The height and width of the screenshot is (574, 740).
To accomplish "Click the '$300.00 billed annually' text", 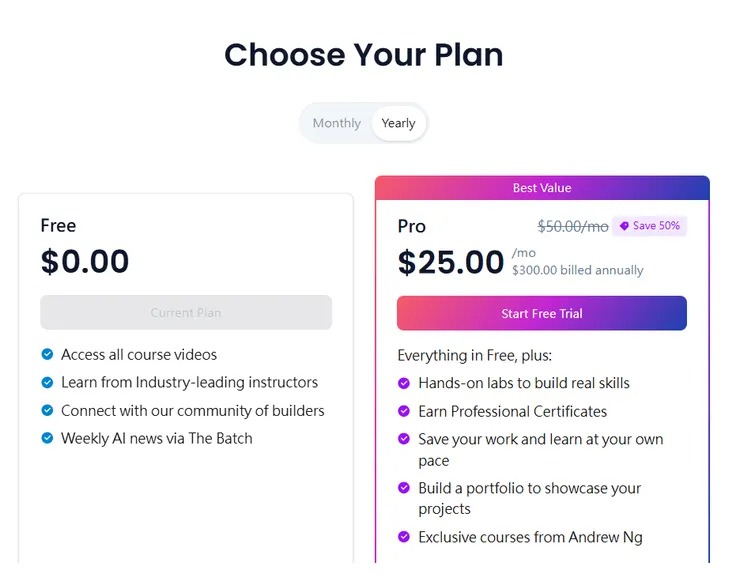I will 577,270.
